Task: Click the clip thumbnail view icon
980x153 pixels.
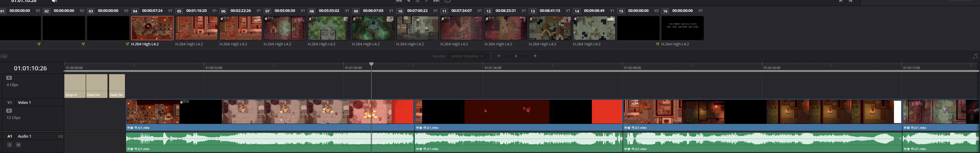Action: tap(4, 56)
